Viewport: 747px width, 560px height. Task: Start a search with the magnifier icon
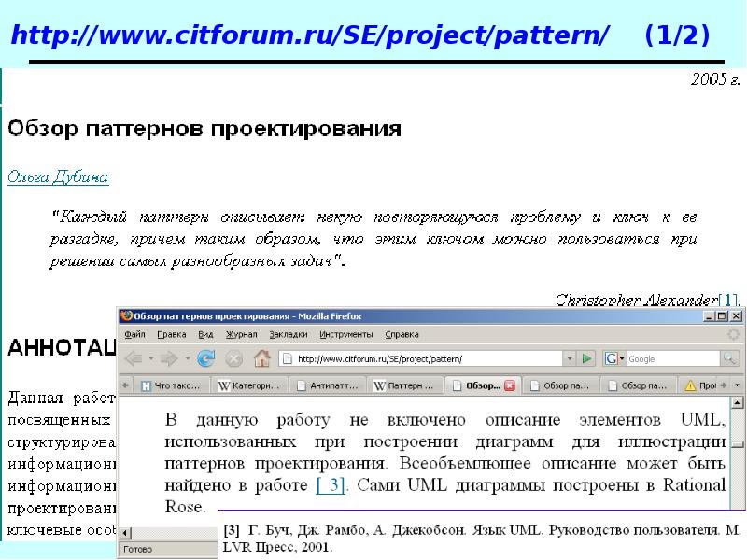(x=729, y=357)
